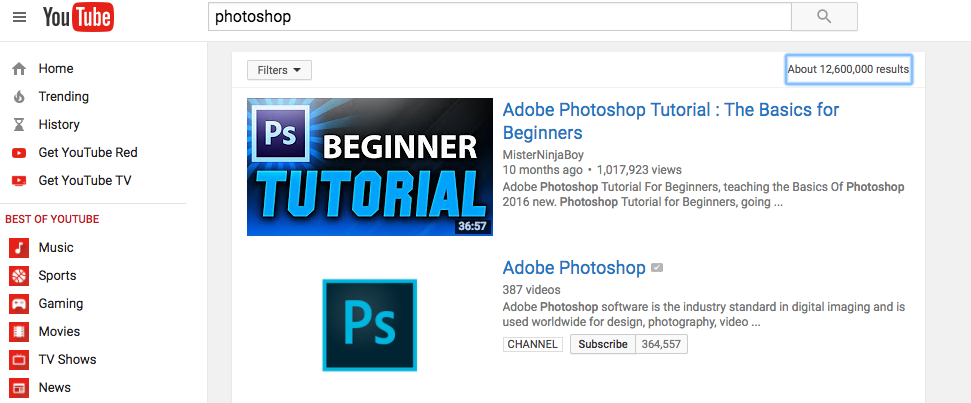971x403 pixels.
Task: Click the About 12,600,000 results text
Action: click(x=848, y=69)
